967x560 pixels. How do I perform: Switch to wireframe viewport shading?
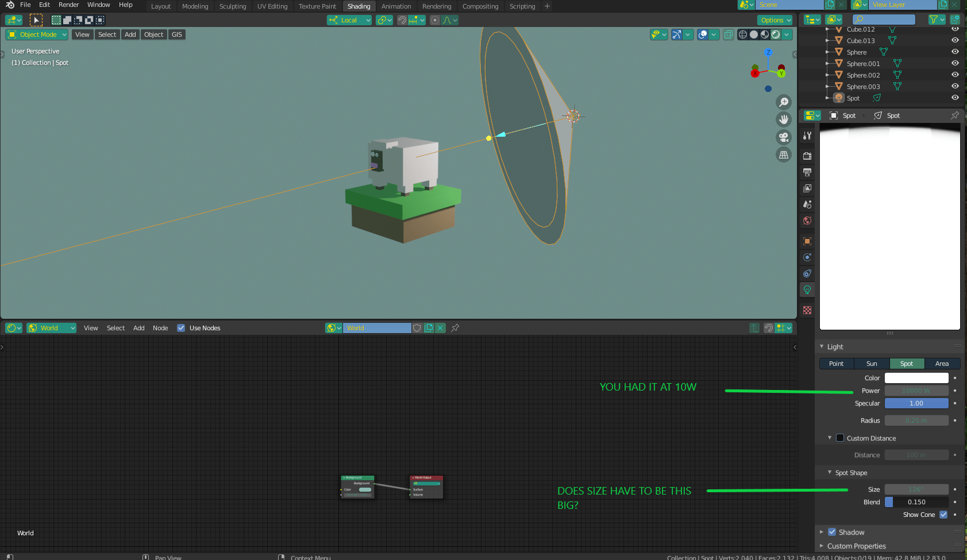click(743, 34)
